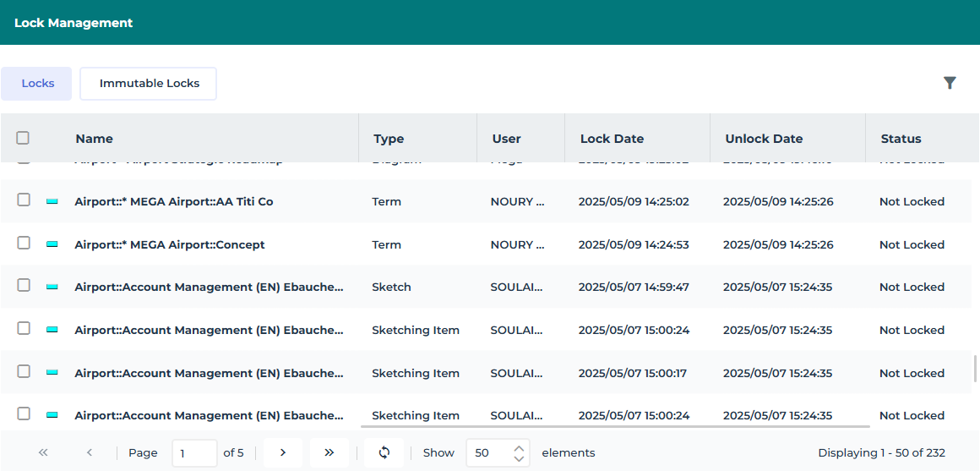Image resolution: width=980 pixels, height=471 pixels.
Task: Click the previous page arrow
Action: click(90, 452)
